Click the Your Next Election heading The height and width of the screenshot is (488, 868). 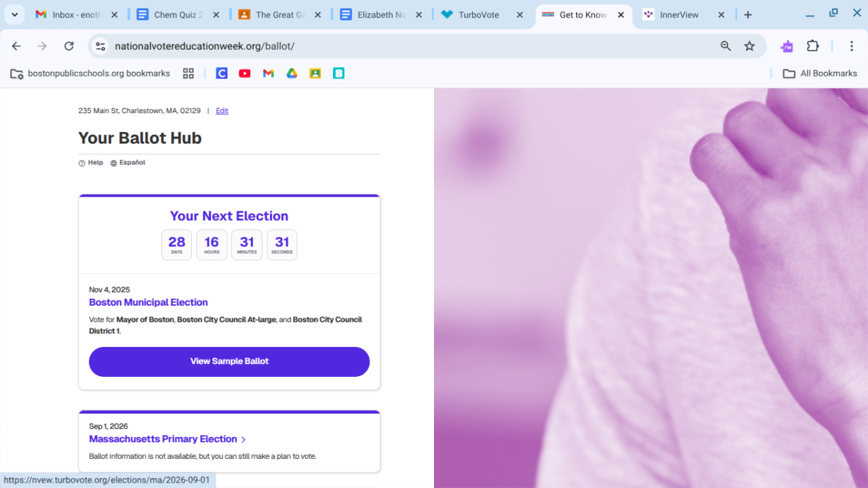coord(229,216)
